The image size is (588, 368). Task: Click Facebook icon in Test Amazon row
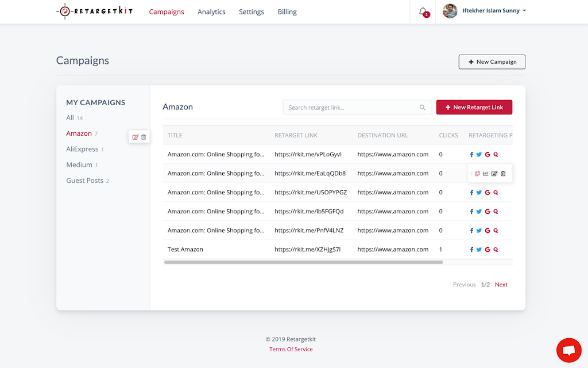(x=471, y=250)
